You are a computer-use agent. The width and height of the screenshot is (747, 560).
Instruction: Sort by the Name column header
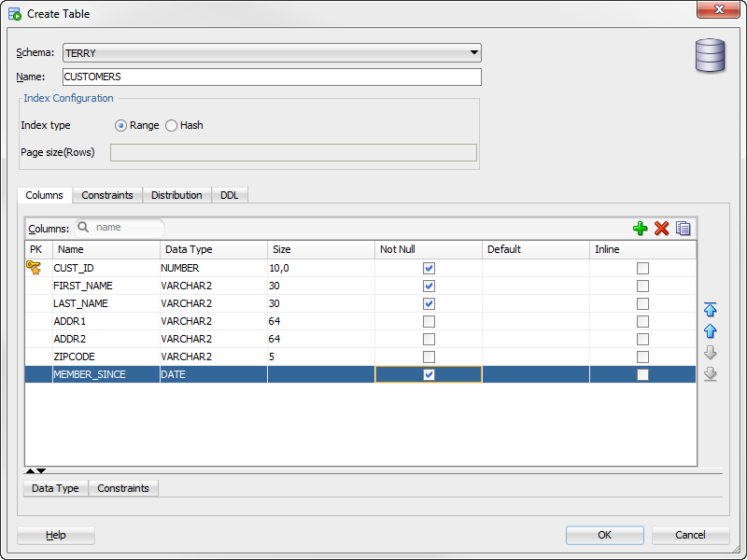tap(106, 249)
